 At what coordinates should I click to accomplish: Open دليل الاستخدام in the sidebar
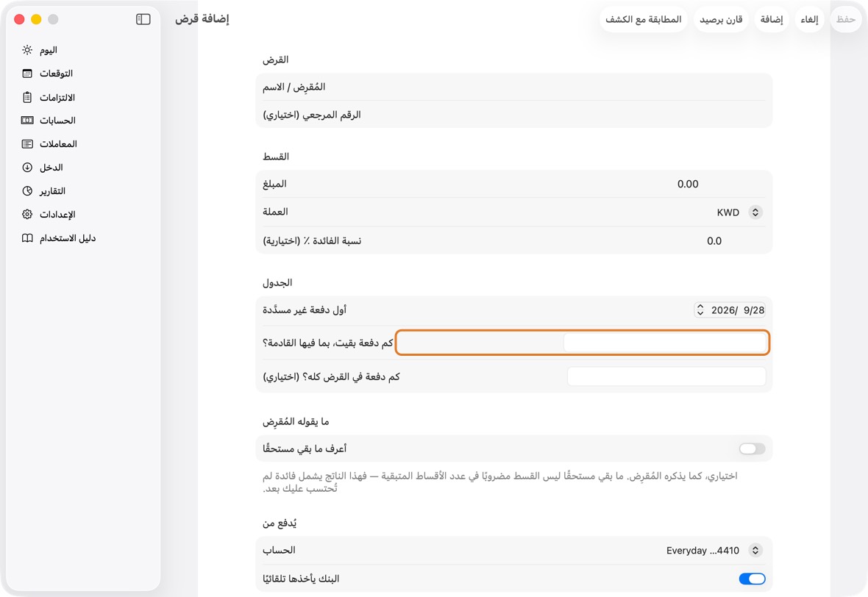coord(68,238)
